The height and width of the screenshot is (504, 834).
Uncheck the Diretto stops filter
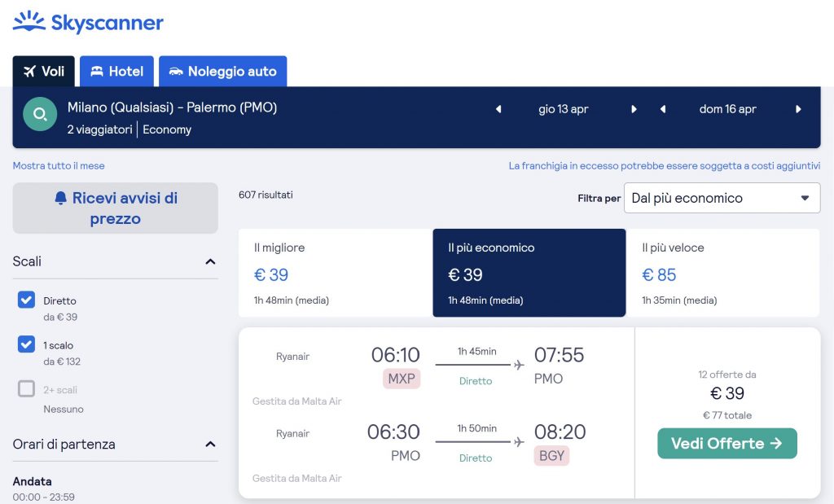click(27, 300)
